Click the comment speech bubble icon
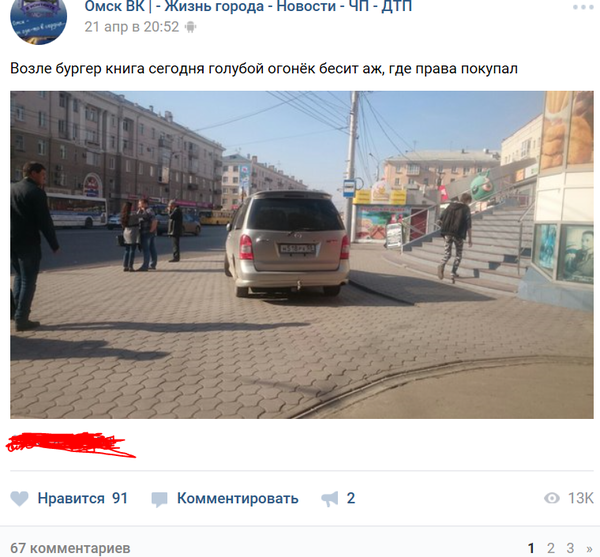This screenshot has width=600, height=557. [159, 499]
